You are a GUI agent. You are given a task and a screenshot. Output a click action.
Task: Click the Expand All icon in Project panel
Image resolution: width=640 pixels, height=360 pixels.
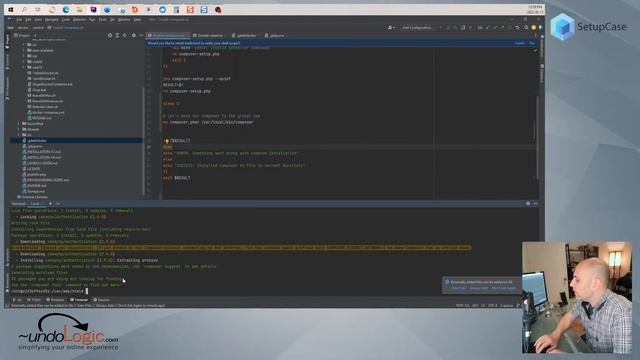click(117, 36)
